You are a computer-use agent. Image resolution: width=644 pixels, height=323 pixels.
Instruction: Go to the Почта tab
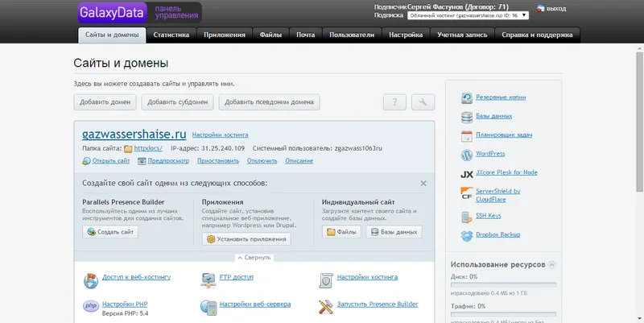(306, 35)
